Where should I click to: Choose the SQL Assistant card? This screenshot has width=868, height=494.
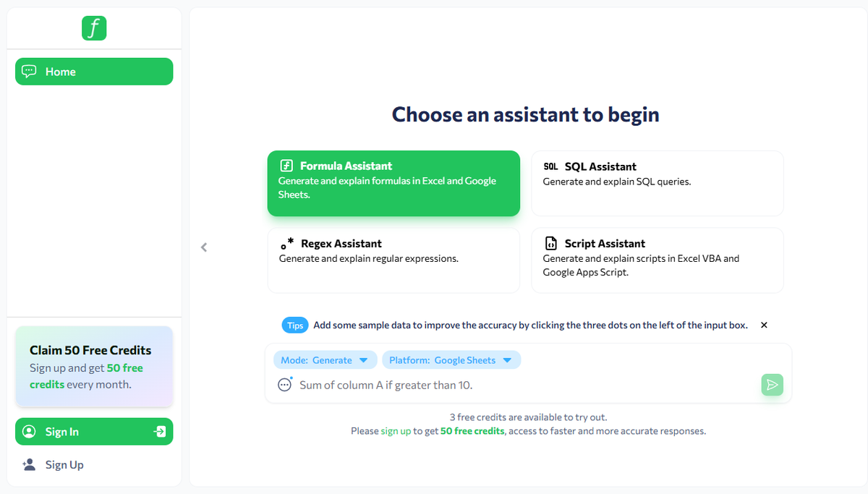click(658, 183)
